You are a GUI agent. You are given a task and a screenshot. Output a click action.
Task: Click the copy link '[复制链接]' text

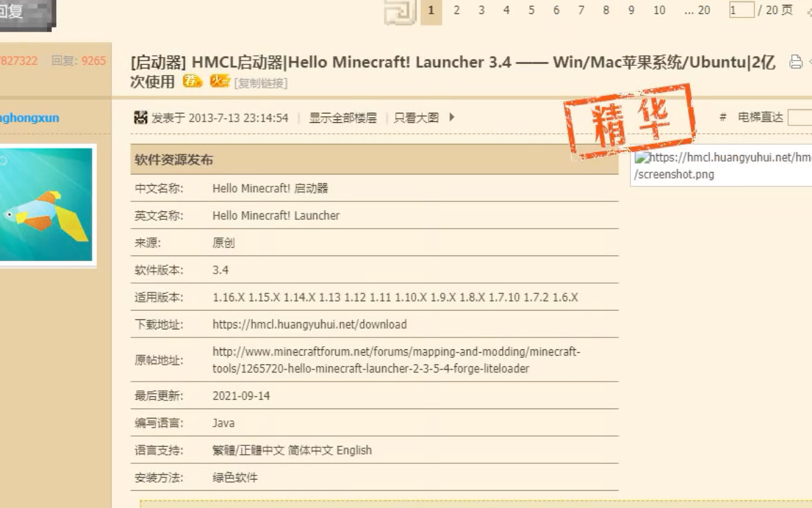pyautogui.click(x=260, y=83)
